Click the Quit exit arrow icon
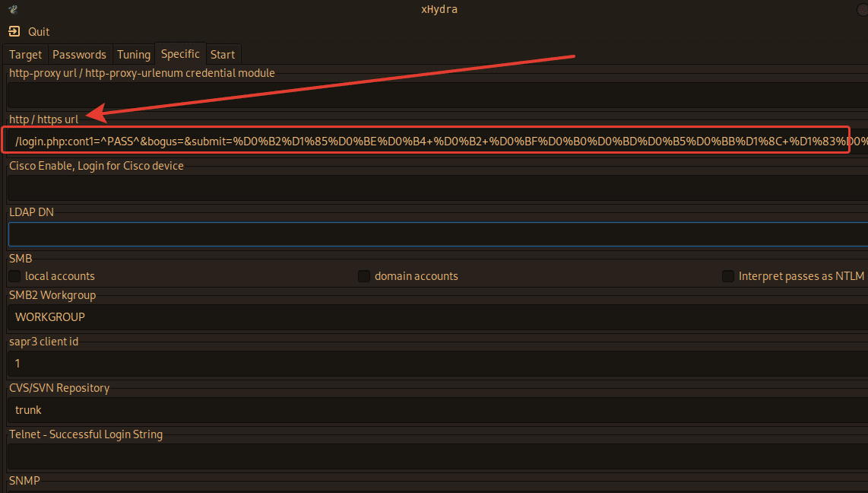This screenshot has height=493, width=868. pyautogui.click(x=14, y=32)
